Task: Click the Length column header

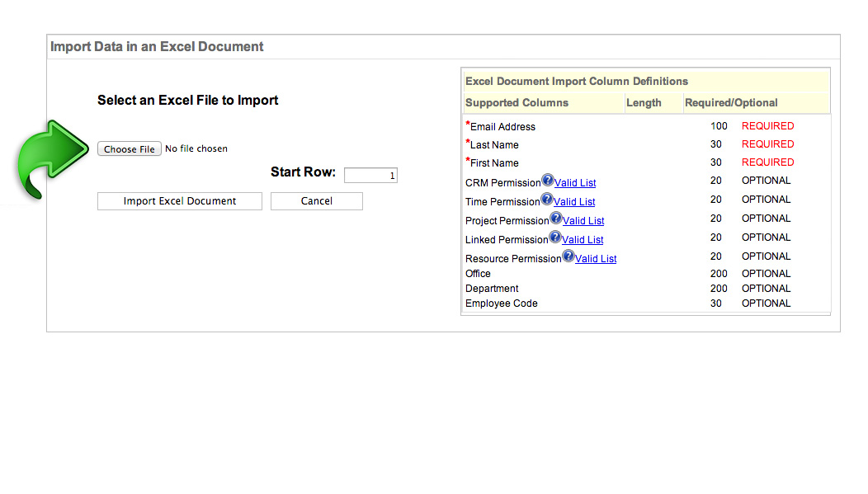Action: 644,103
